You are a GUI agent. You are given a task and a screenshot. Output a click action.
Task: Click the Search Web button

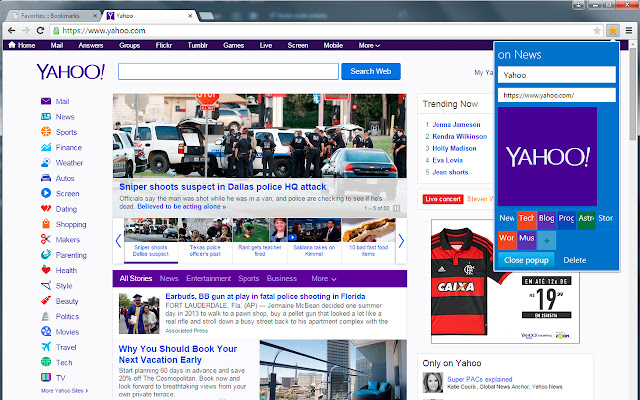pos(371,71)
